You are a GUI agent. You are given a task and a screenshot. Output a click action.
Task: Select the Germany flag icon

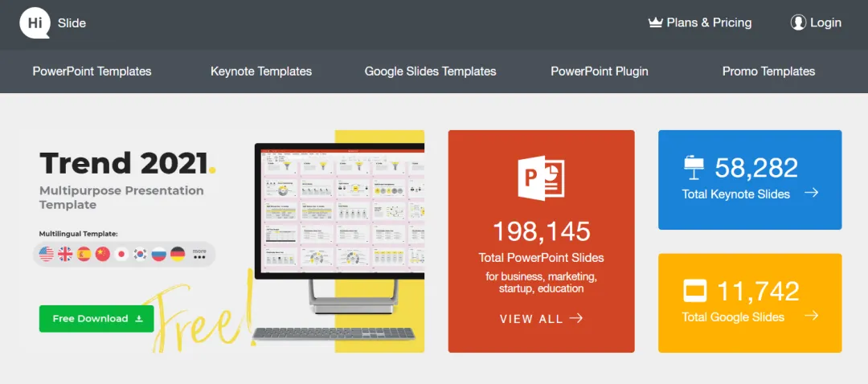[x=178, y=254]
